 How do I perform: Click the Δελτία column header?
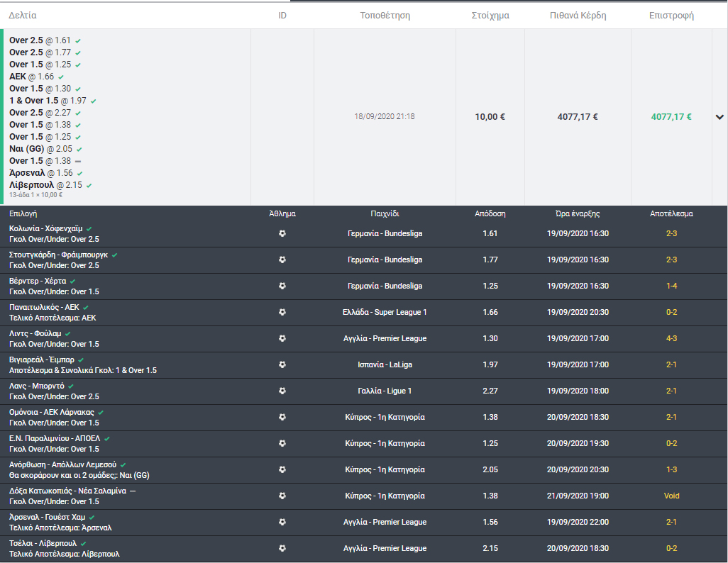tap(23, 15)
